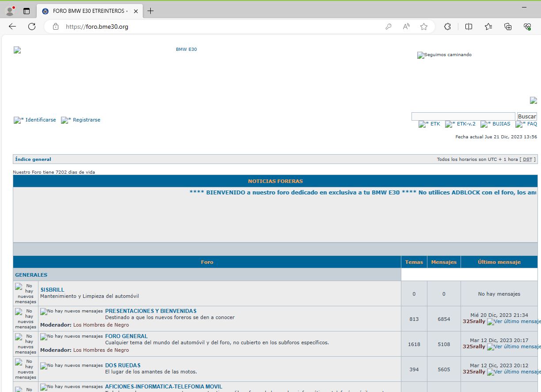This screenshot has width=541, height=392.
Task: Click the Fecha actual date text
Action: pyautogui.click(x=496, y=137)
